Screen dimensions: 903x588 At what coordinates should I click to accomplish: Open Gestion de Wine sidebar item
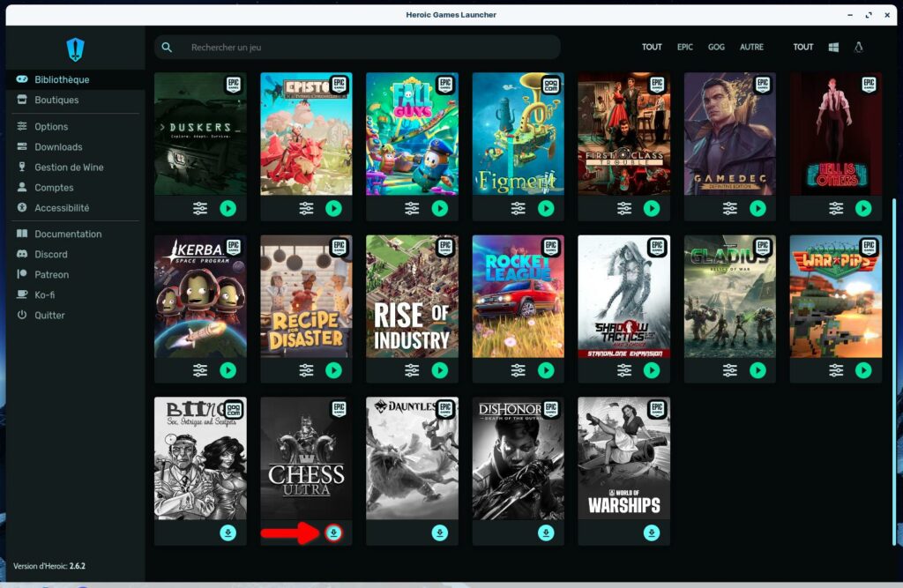tap(69, 167)
